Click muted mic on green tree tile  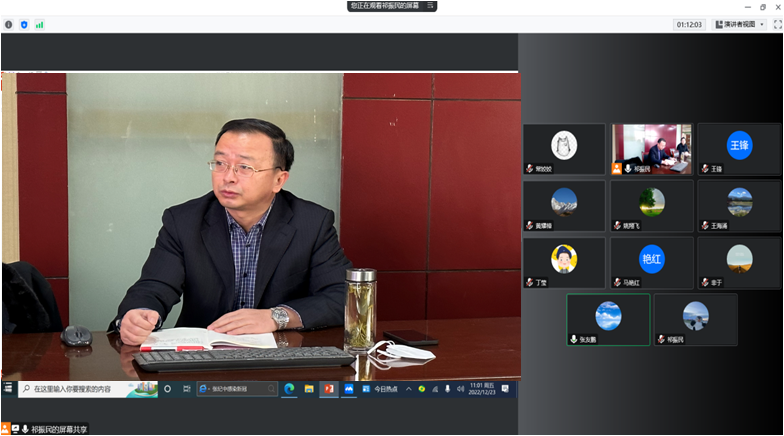618,226
